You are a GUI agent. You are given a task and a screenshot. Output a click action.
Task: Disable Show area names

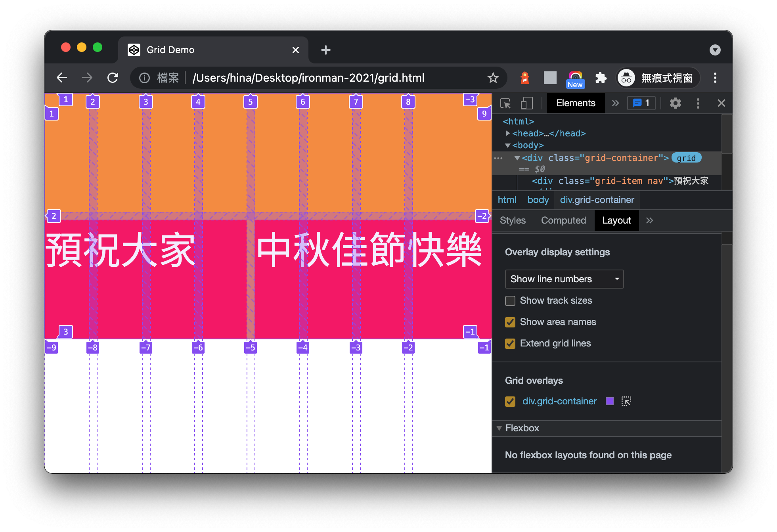click(x=510, y=322)
